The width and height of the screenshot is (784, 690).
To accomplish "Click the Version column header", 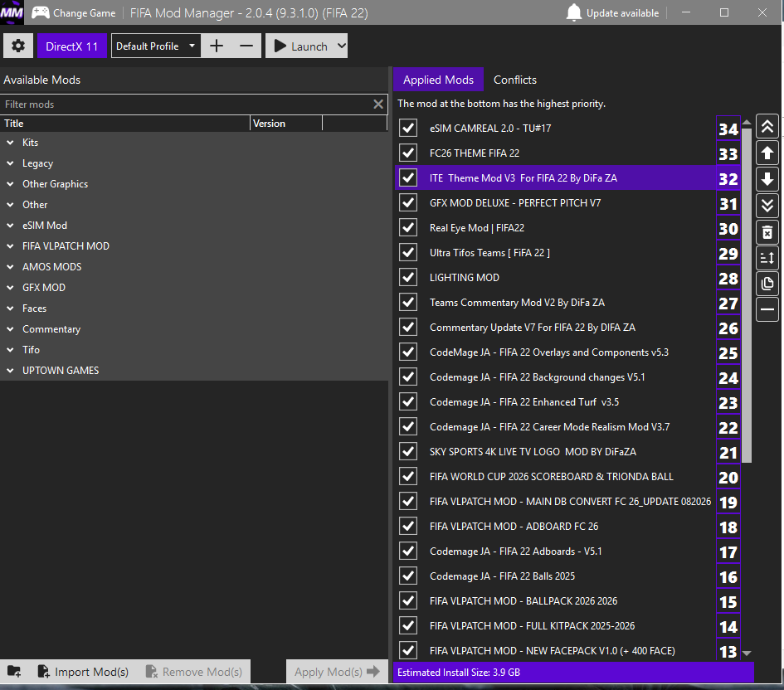I will tap(286, 124).
